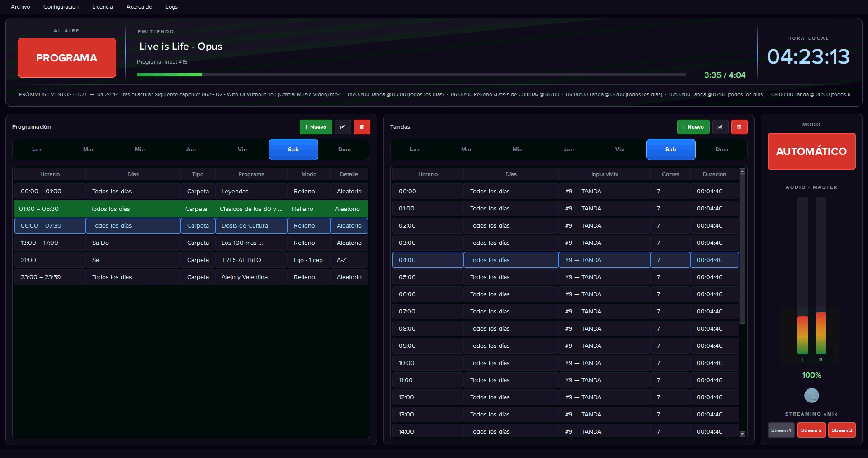Edit the selected Programación entry (pencil icon)
The height and width of the screenshot is (458, 868).
(x=343, y=127)
